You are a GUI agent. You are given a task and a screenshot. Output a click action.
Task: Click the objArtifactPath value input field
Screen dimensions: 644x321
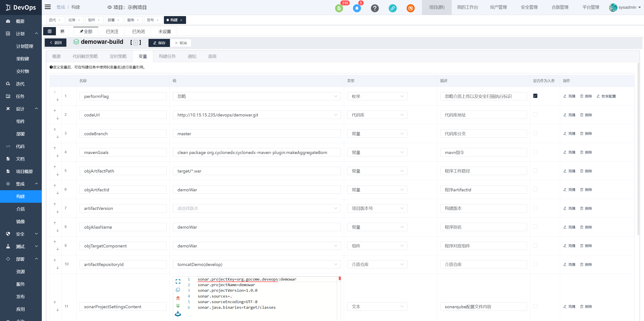point(256,171)
